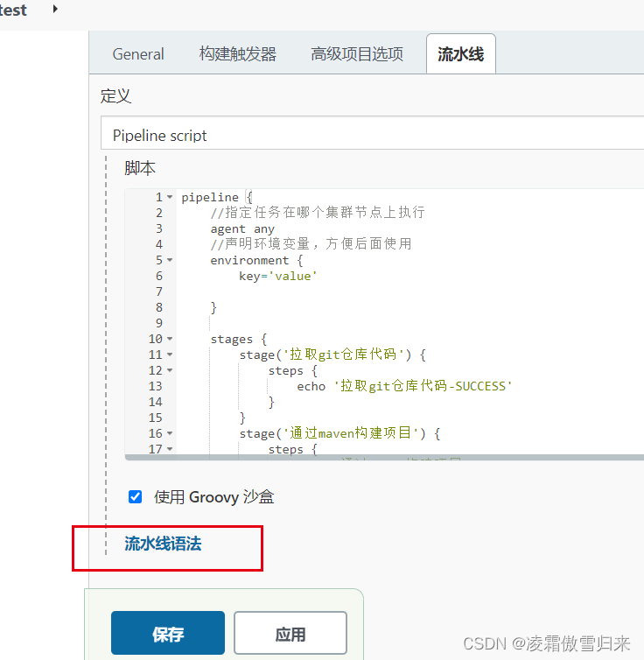Place cursor on key='value' code line

(277, 277)
